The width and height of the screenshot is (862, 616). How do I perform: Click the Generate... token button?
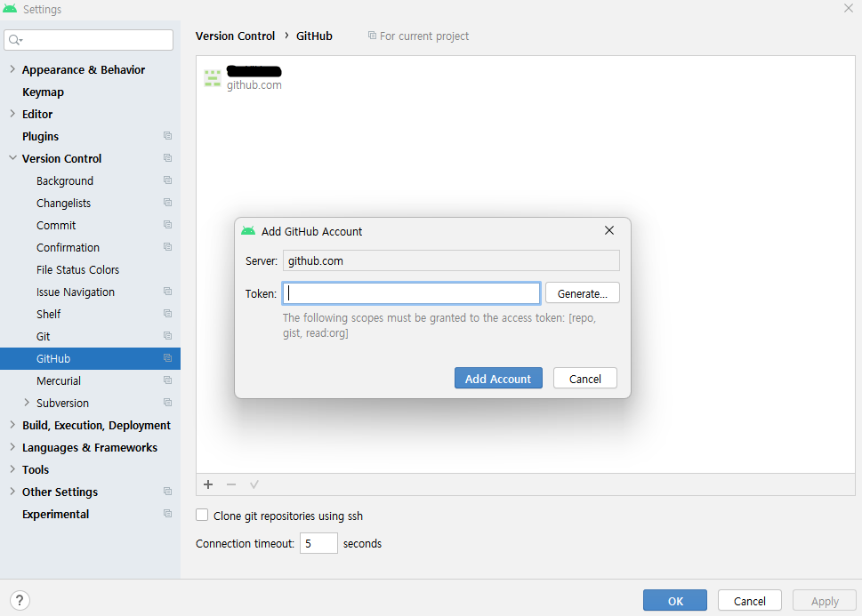point(582,292)
